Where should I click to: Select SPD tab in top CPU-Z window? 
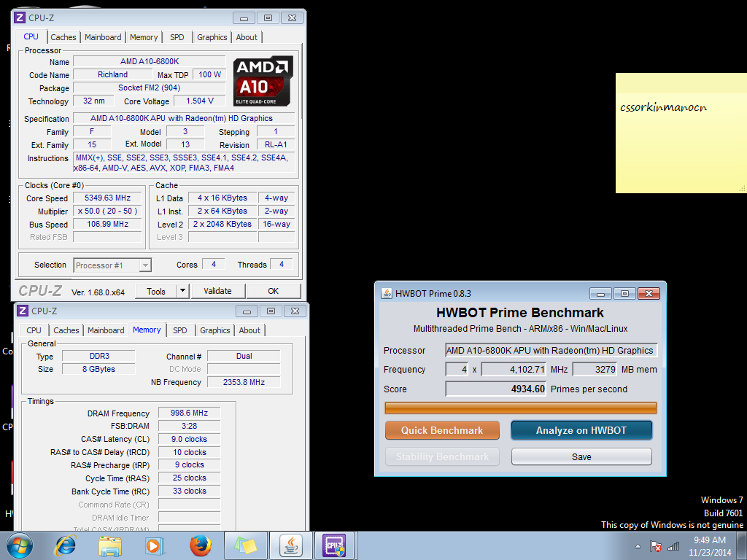[x=177, y=37]
